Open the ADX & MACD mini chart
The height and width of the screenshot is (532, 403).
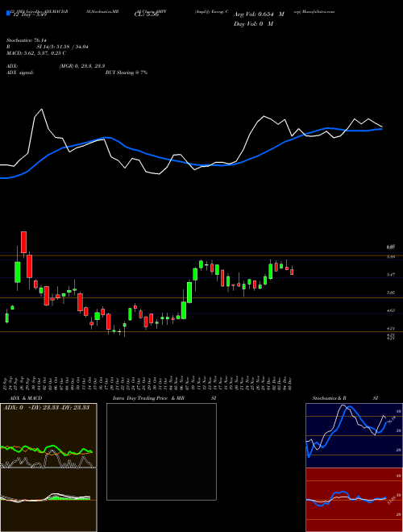[x=48, y=468]
